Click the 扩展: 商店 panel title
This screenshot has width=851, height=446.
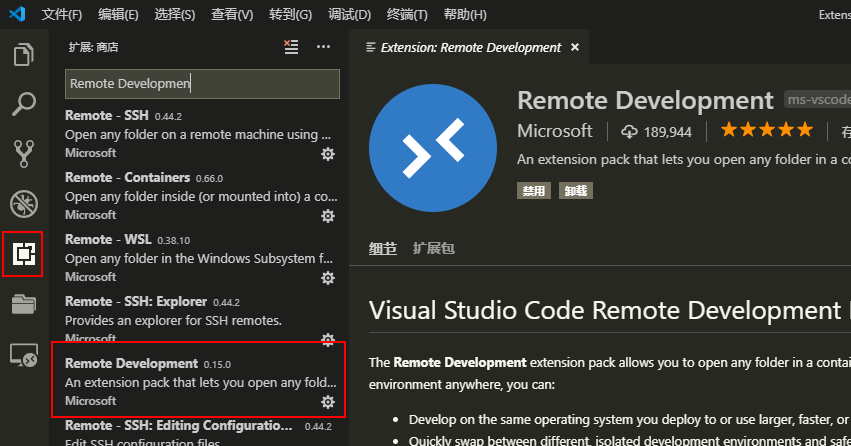click(x=93, y=47)
